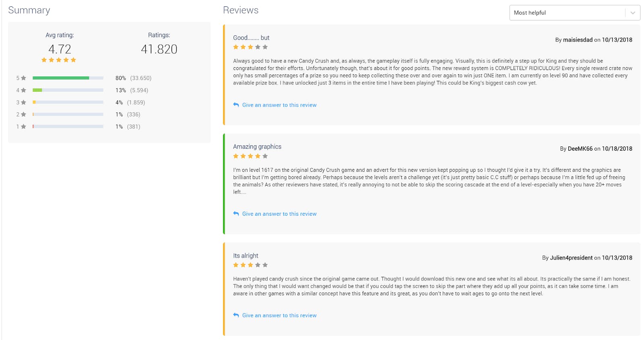
Task: Reply to the "Its alright" review
Action: [279, 315]
